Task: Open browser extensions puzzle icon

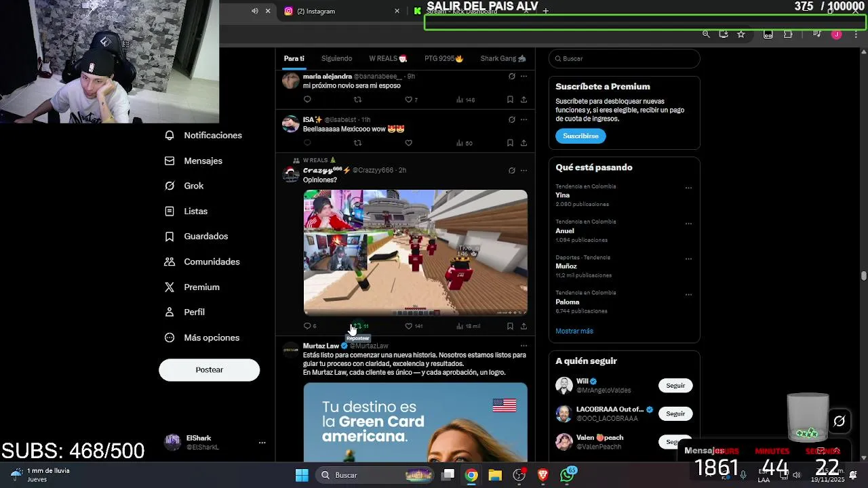Action: pos(788,34)
